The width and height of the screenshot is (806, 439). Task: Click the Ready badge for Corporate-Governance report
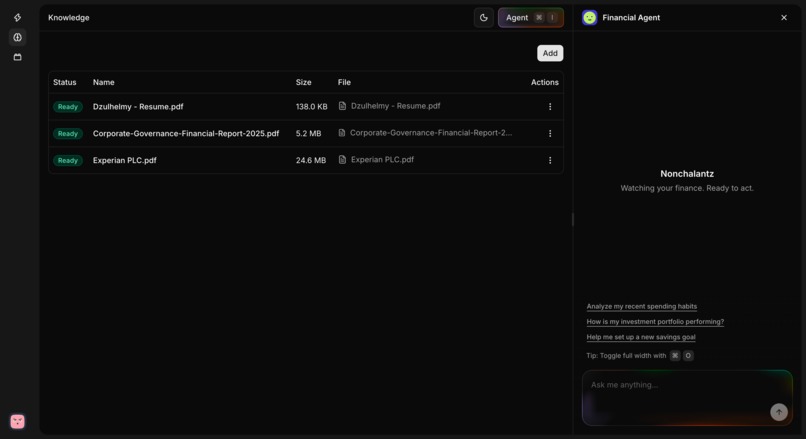68,133
